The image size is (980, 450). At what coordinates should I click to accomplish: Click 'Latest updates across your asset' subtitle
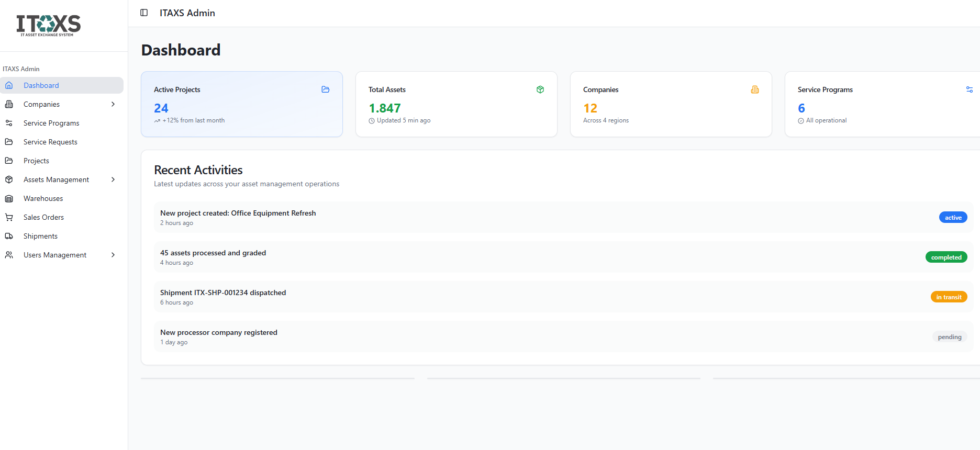coord(247,184)
